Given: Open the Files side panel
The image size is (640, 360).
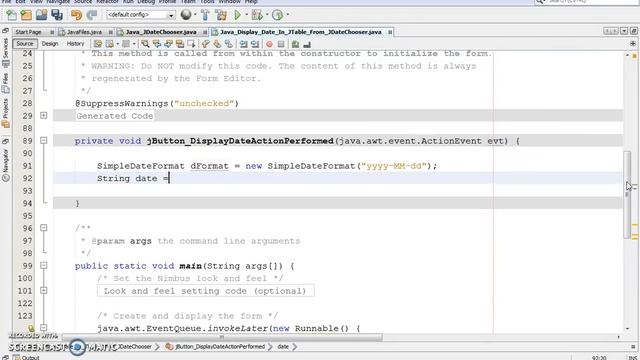Looking at the screenshot, I should 5,83.
